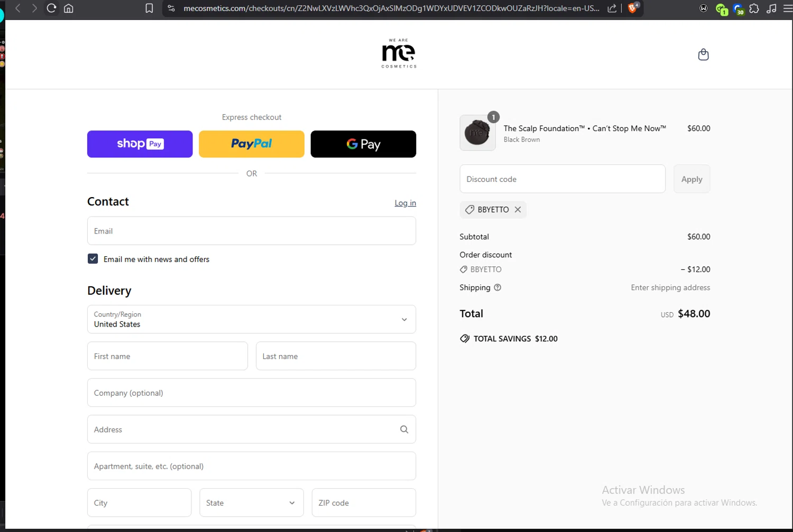Image resolution: width=793 pixels, height=532 pixels.
Task: Pay with Google Pay button
Action: click(363, 144)
